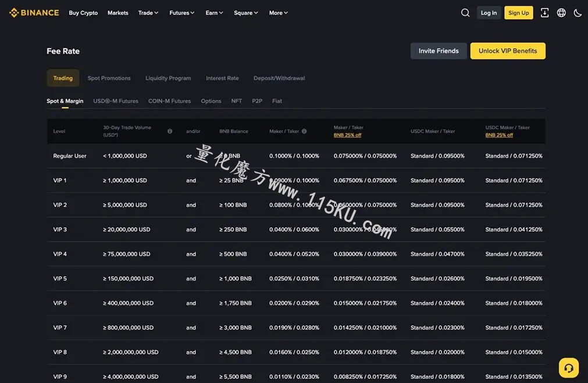Select the Fiat sub-tab
The image size is (588, 383).
pos(277,101)
